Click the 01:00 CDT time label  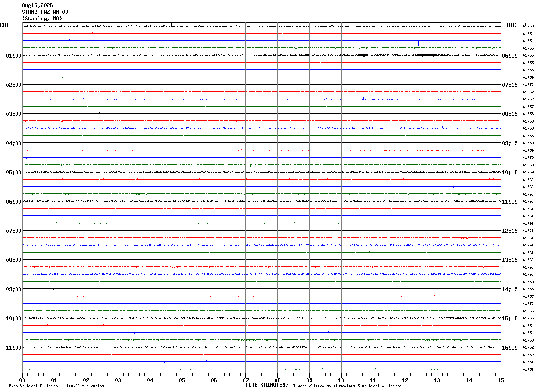14,56
